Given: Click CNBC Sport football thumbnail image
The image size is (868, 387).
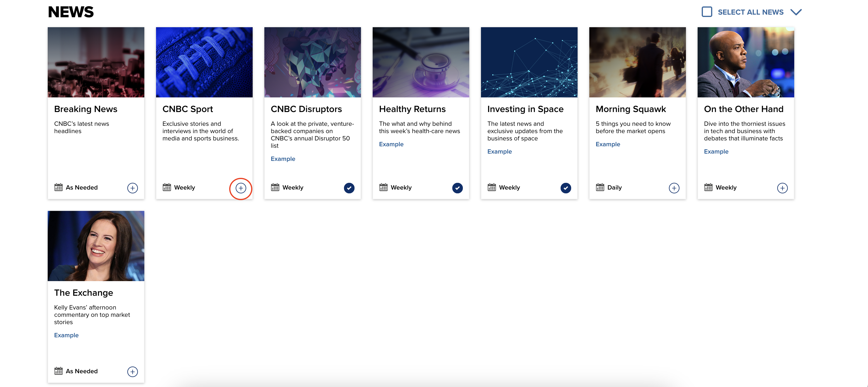Looking at the screenshot, I should pos(204,62).
